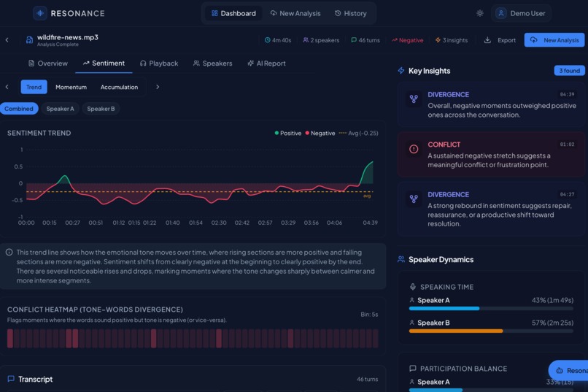Click the Export label
The width and height of the screenshot is (588, 392).
pyautogui.click(x=506, y=40)
